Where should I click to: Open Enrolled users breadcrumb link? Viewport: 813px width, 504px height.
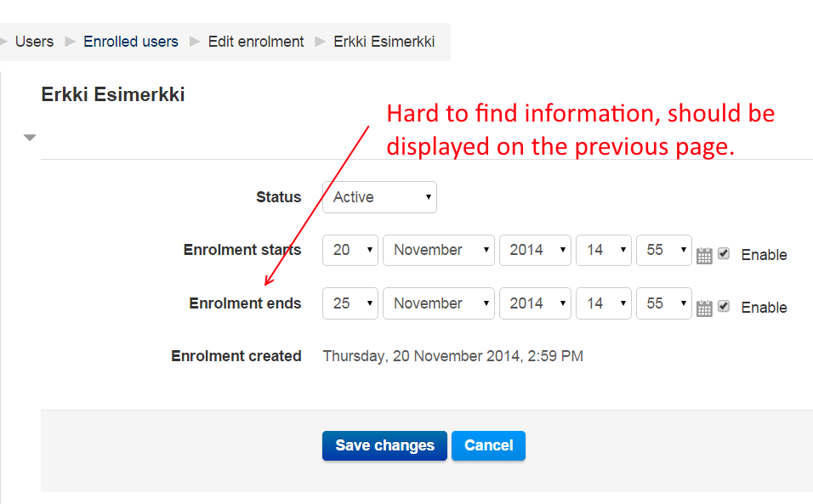coord(131,42)
